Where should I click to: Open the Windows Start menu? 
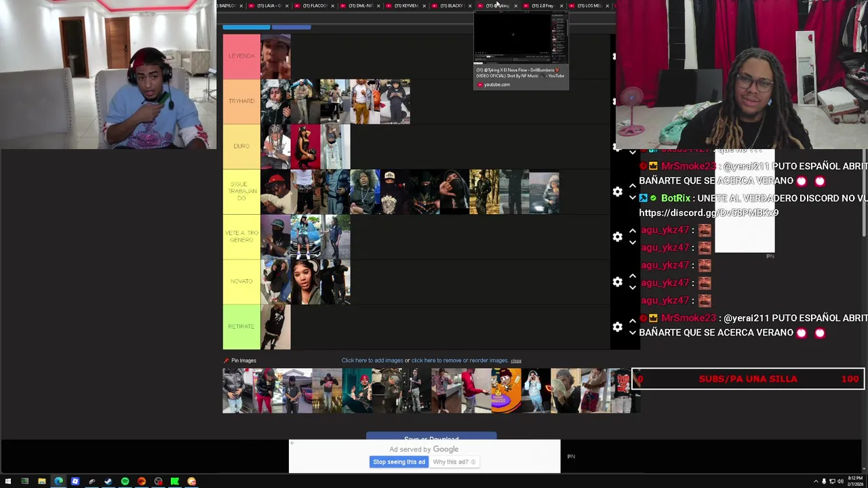8,481
